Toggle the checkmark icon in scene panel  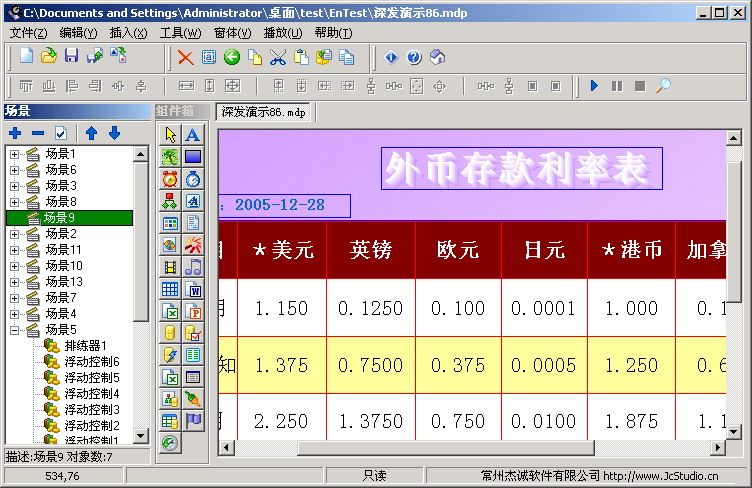pyautogui.click(x=61, y=133)
